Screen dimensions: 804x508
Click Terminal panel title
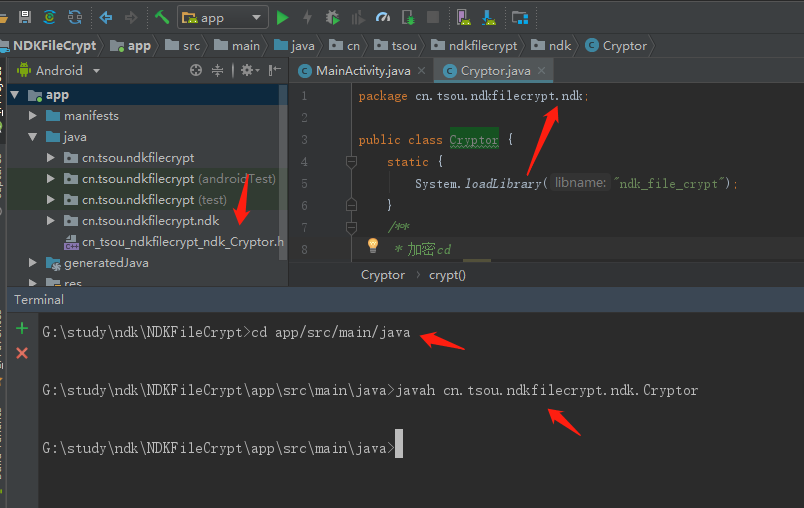click(39, 300)
